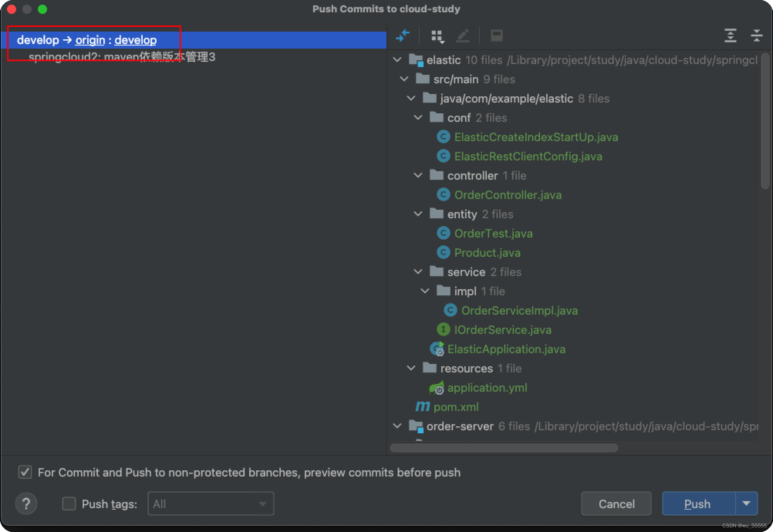Toggle the preview commits before push checkbox

[25, 472]
